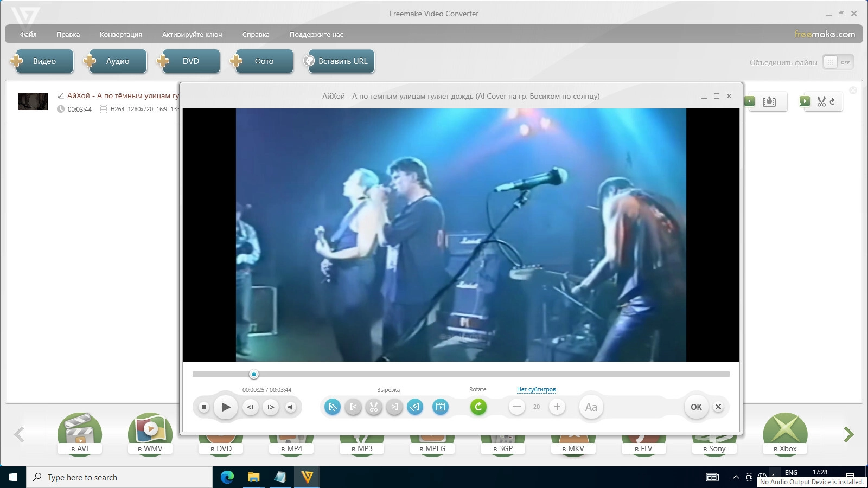Click the video seek slider handle

coord(253,374)
